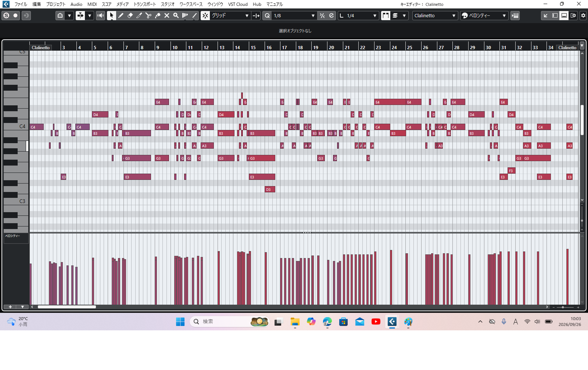Toggle Snap on/off

pos(205,15)
